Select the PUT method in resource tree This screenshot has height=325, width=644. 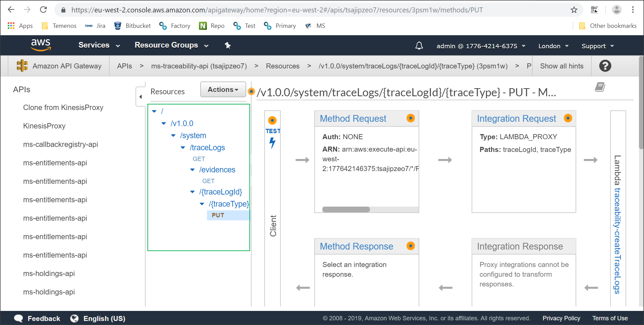point(218,215)
